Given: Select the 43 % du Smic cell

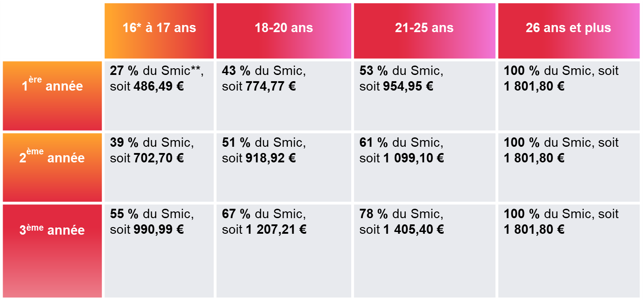Looking at the screenshot, I should (x=284, y=95).
